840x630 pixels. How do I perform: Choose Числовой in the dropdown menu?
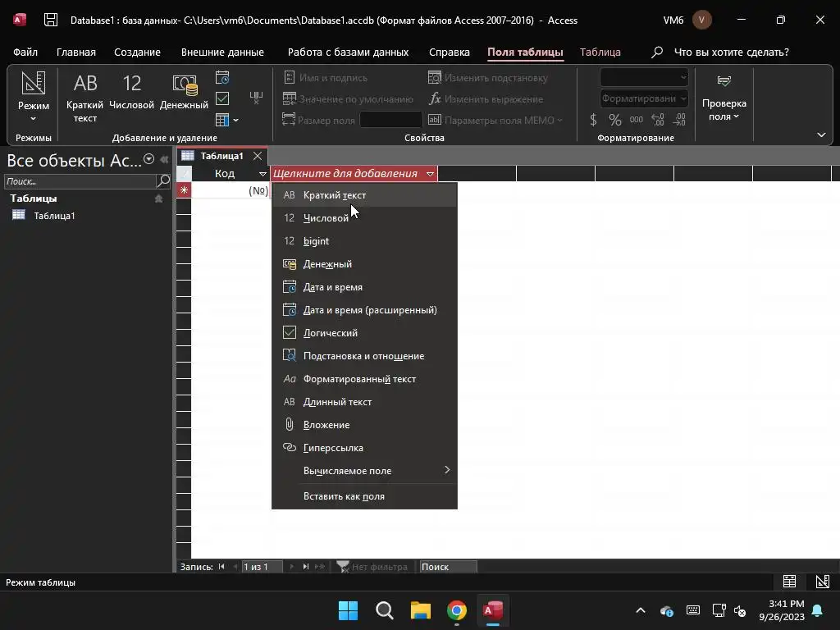click(364, 218)
